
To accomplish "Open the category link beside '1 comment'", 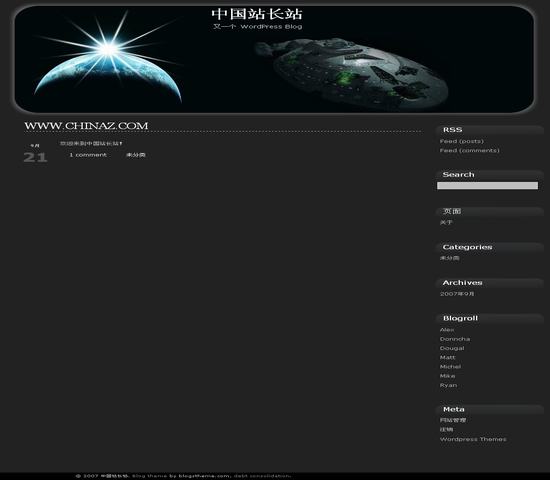I will click(136, 155).
